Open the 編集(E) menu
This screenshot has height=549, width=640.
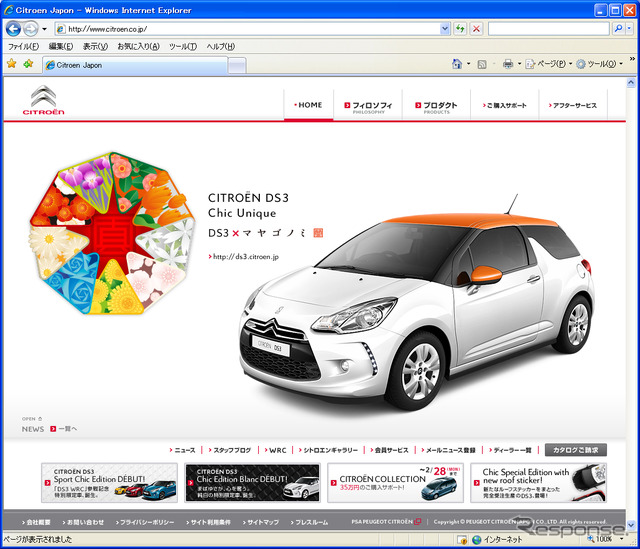point(61,47)
